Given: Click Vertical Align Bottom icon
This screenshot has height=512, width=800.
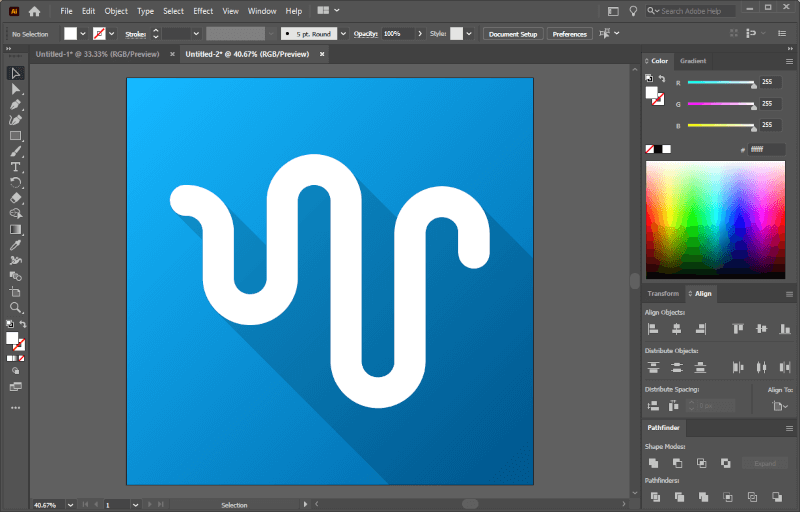Looking at the screenshot, I should pos(785,329).
